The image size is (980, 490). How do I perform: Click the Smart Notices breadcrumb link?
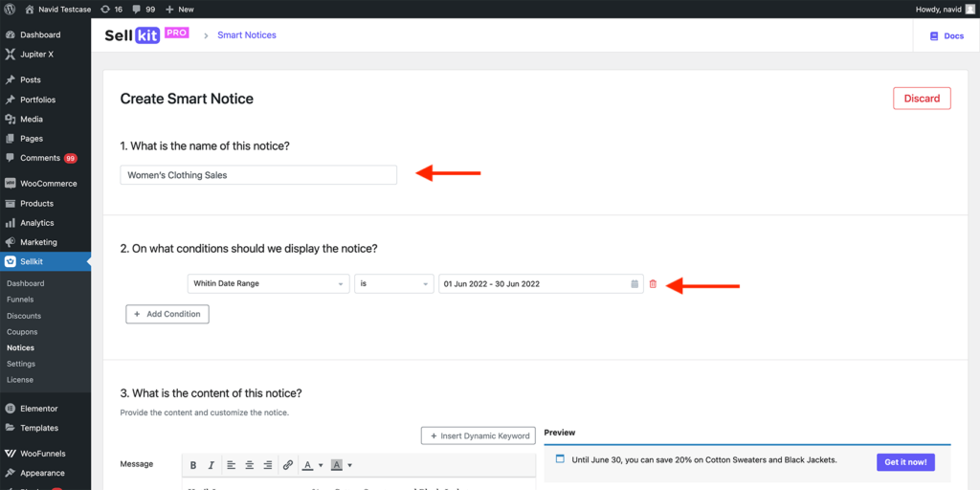(247, 35)
